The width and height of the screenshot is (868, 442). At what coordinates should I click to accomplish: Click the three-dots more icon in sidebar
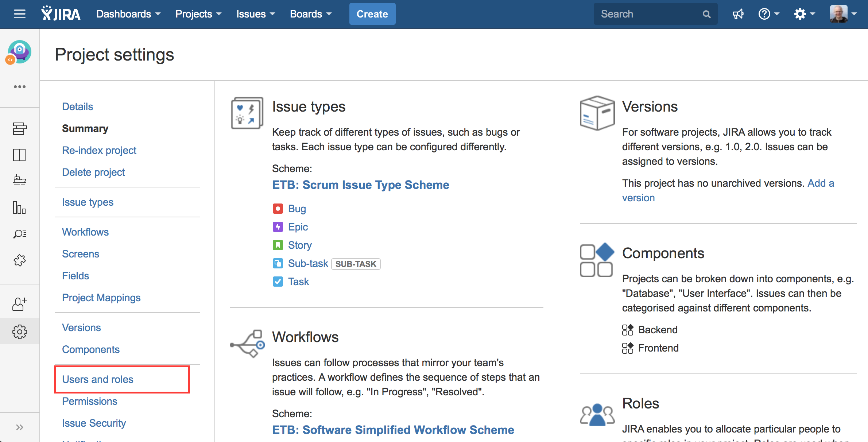(20, 87)
